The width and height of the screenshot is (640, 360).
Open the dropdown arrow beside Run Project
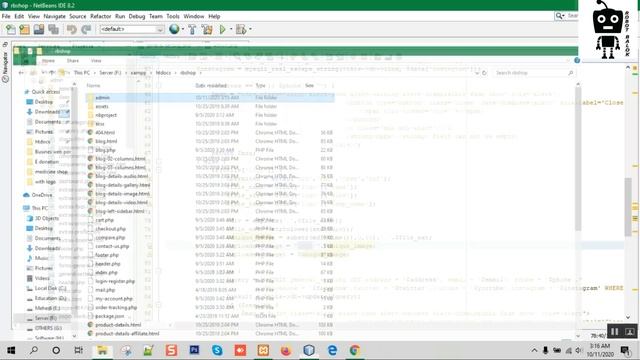tap(231, 29)
